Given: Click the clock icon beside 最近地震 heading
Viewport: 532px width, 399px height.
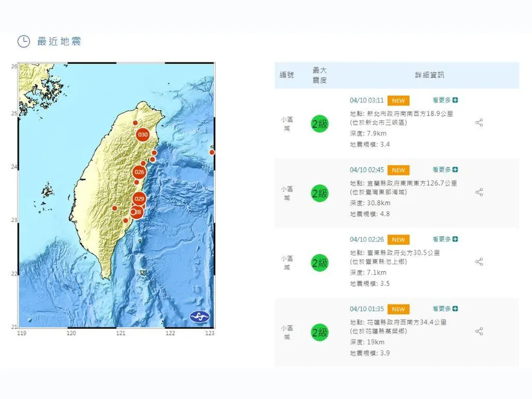Looking at the screenshot, I should click(x=23, y=42).
